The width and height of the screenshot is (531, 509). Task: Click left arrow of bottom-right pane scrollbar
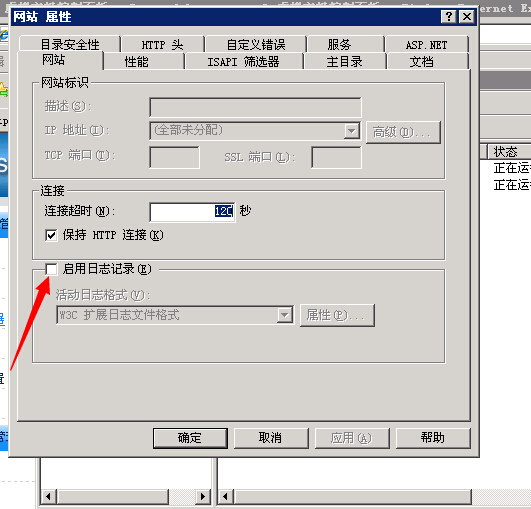tap(225, 496)
